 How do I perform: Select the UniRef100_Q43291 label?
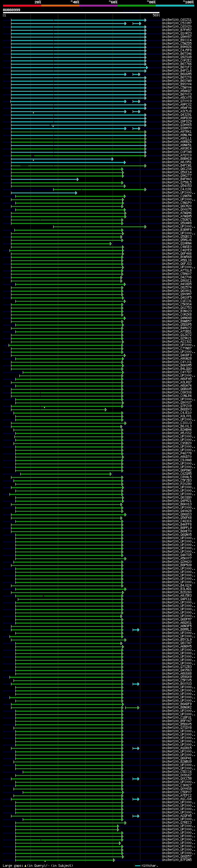(x=177, y=115)
